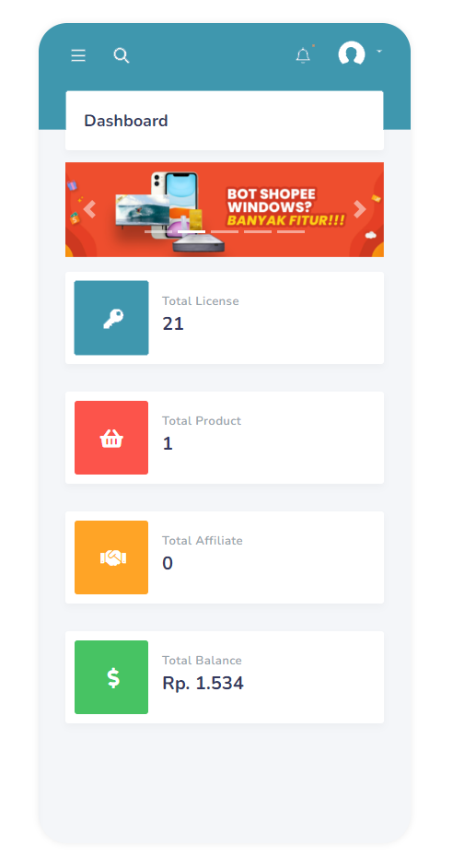Open the hamburger menu
The image size is (453, 868).
pos(78,55)
